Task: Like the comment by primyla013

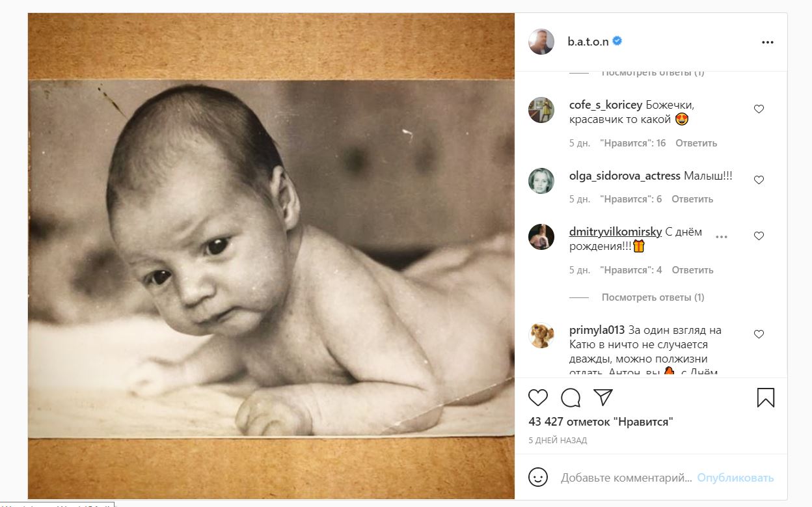Action: pyautogui.click(x=759, y=334)
